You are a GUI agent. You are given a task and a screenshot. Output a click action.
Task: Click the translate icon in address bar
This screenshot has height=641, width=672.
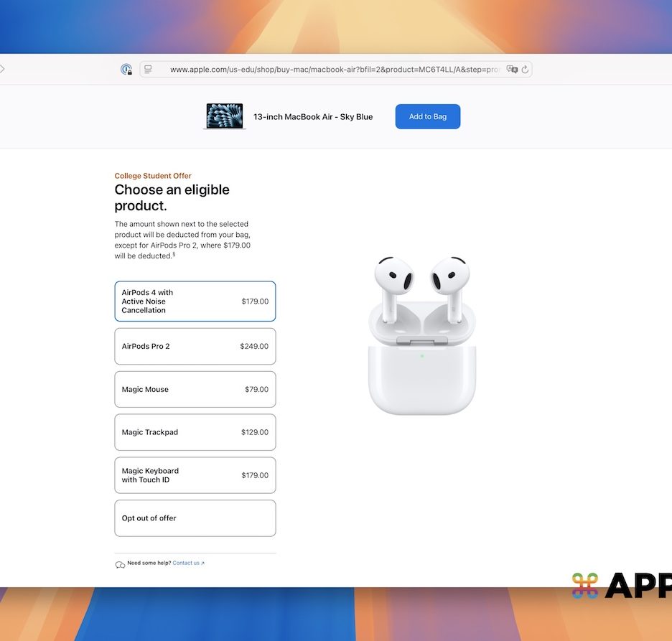tap(512, 70)
